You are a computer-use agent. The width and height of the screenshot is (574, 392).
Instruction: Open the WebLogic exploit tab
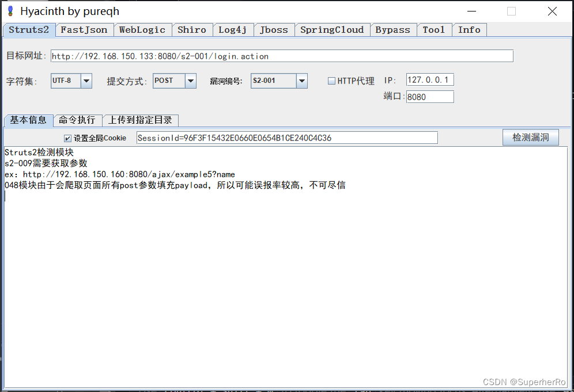point(142,29)
